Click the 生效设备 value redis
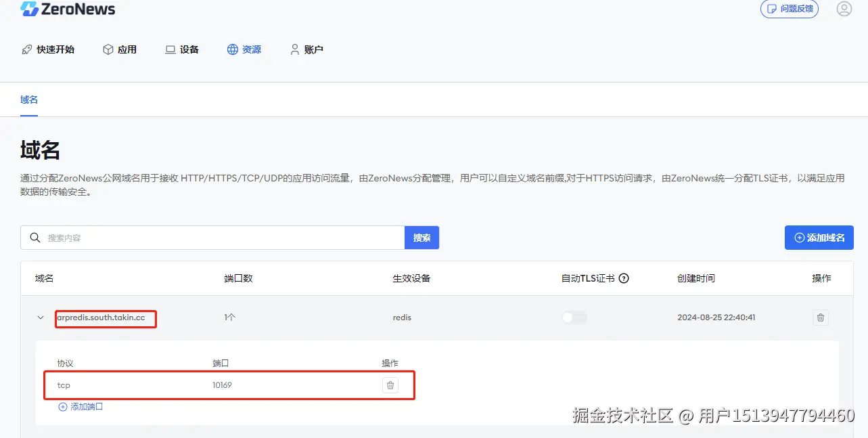The width and height of the screenshot is (868, 438). pyautogui.click(x=402, y=317)
